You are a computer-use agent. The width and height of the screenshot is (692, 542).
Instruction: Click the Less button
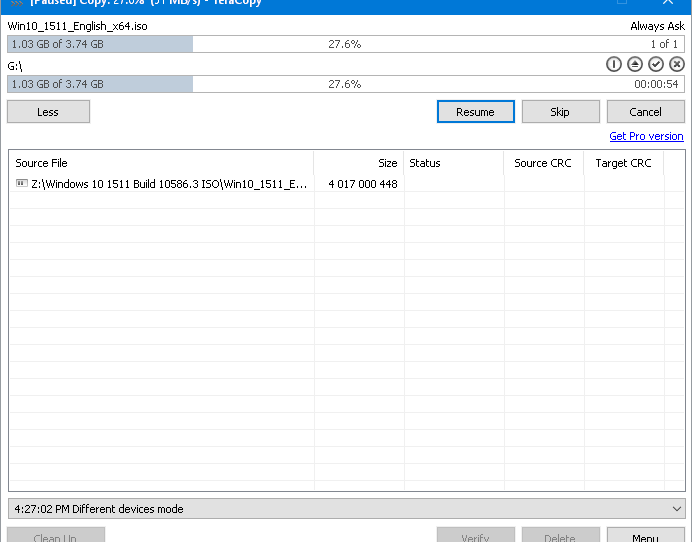pos(48,112)
